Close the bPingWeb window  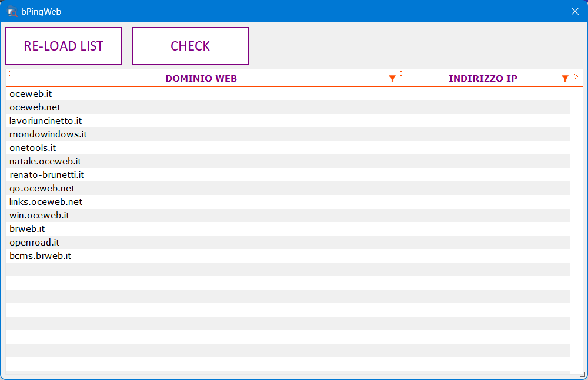[575, 11]
